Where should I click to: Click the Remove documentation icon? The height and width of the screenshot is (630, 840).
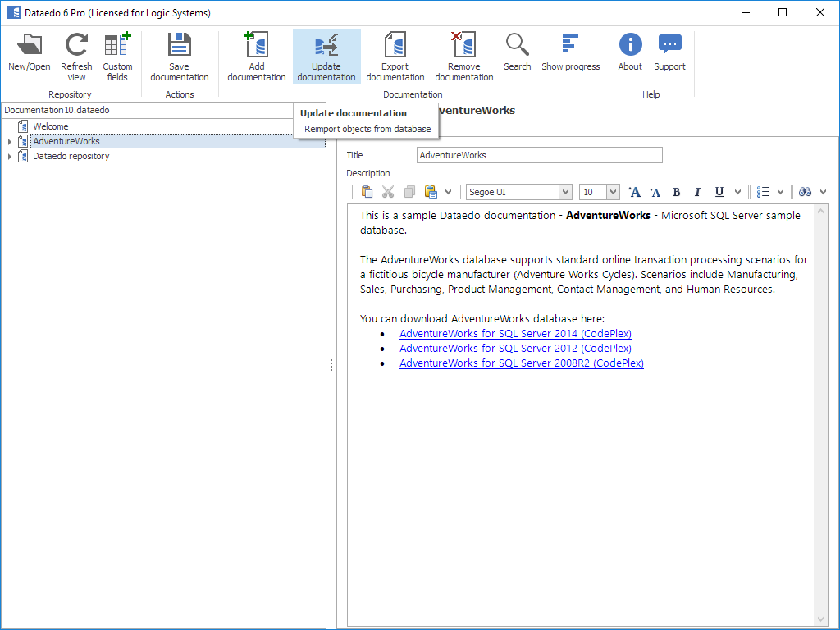click(x=464, y=46)
